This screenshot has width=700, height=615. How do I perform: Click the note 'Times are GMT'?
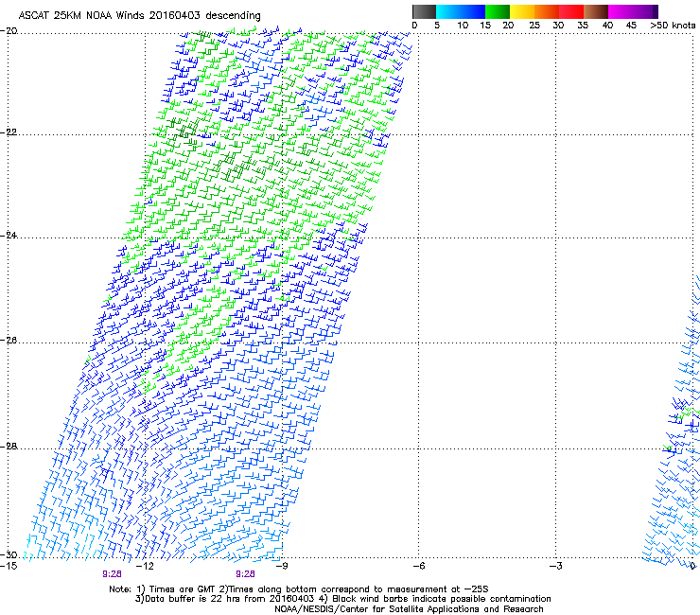(182, 589)
